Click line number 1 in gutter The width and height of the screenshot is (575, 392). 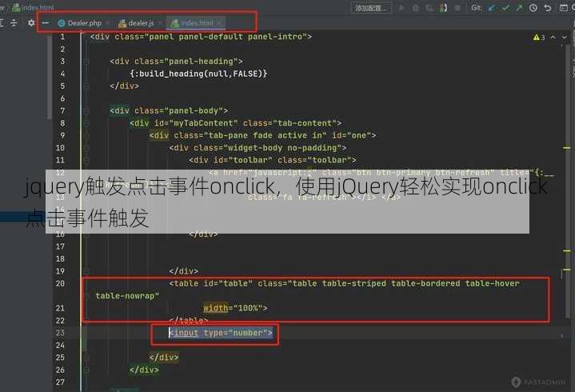click(x=62, y=37)
